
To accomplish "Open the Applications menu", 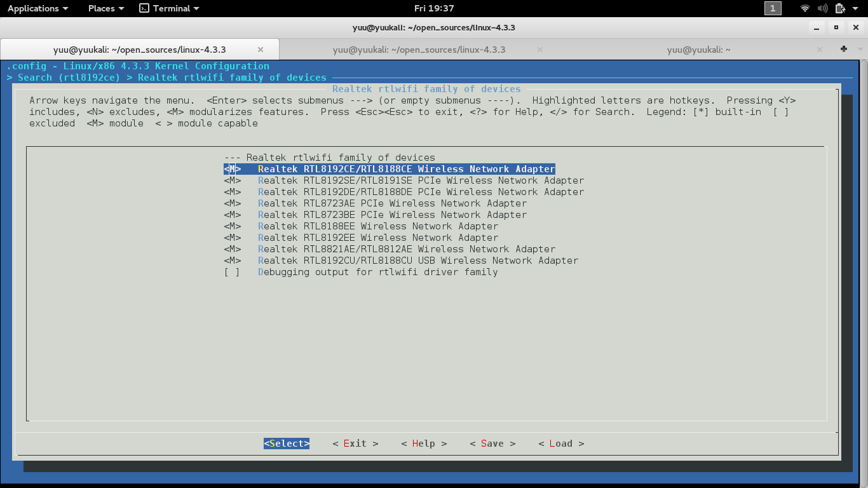I will click(x=37, y=8).
